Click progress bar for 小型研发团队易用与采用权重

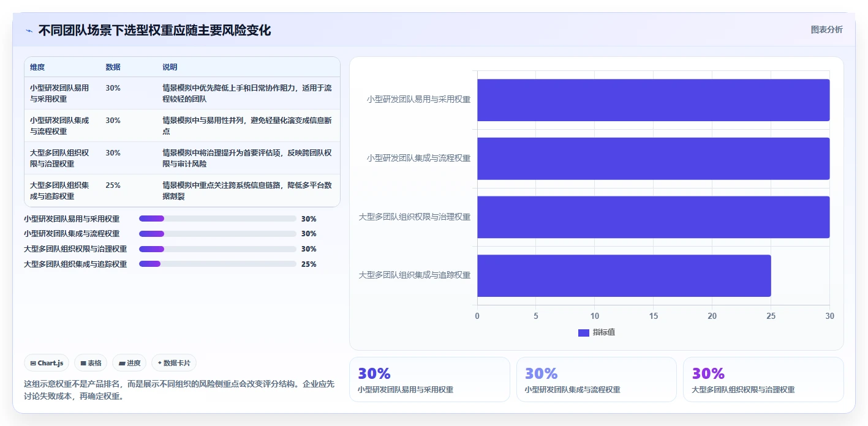pyautogui.click(x=217, y=219)
